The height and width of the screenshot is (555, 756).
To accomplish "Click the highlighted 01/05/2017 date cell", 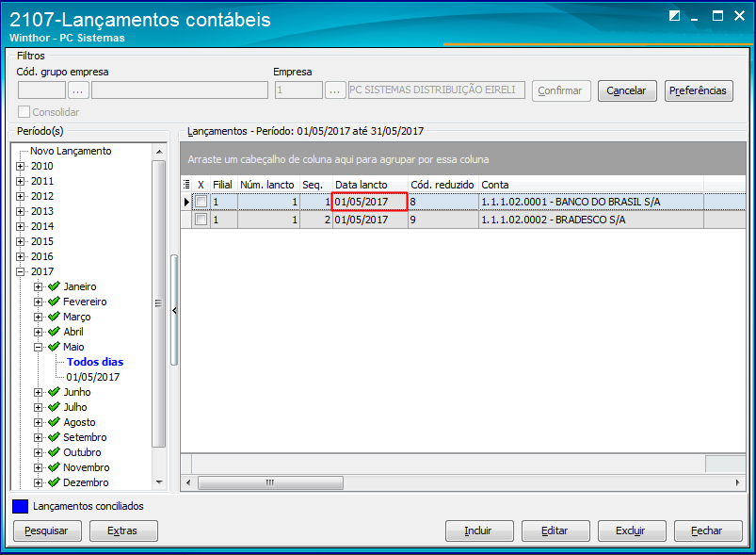I will coord(370,202).
